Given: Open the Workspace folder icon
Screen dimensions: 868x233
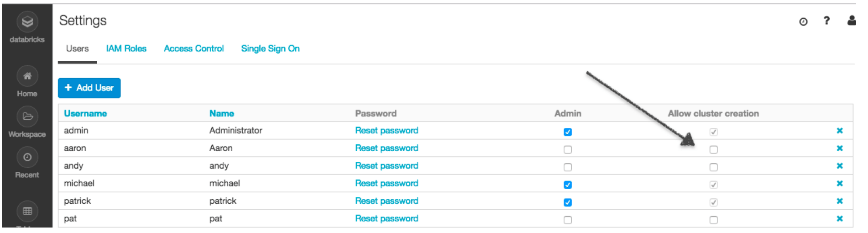Looking at the screenshot, I should click(27, 116).
